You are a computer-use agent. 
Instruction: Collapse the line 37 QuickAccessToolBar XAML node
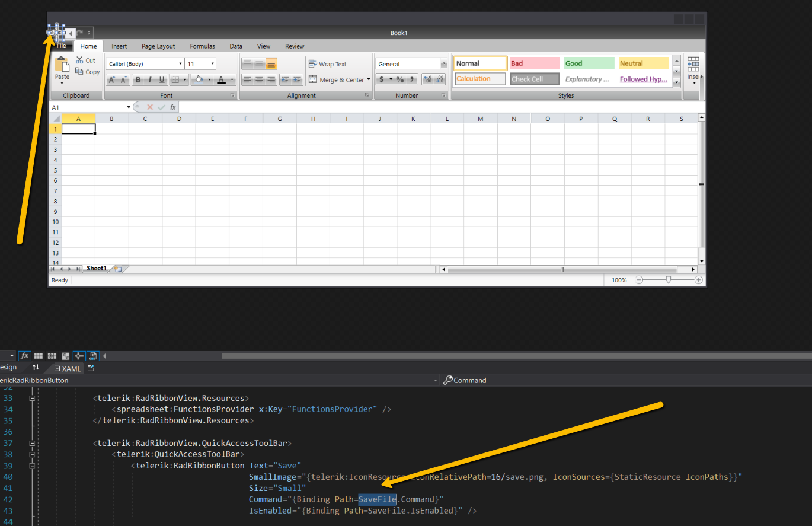[x=31, y=443]
